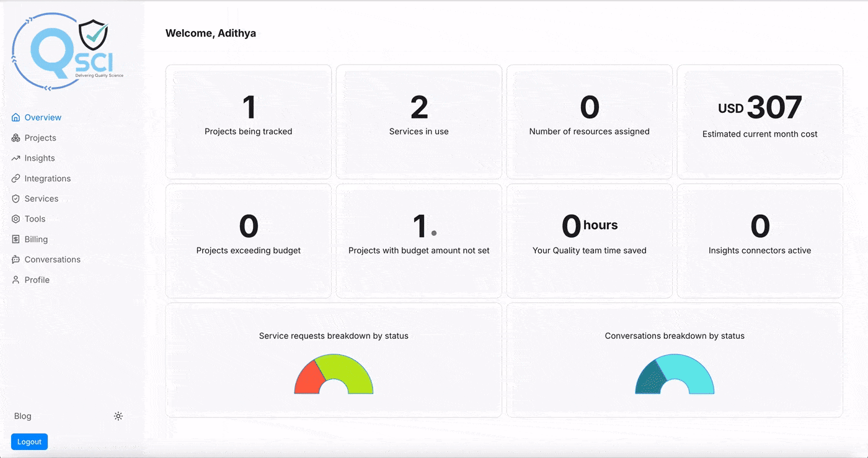Click the Services shield icon
The width and height of the screenshot is (868, 458).
coord(16,199)
